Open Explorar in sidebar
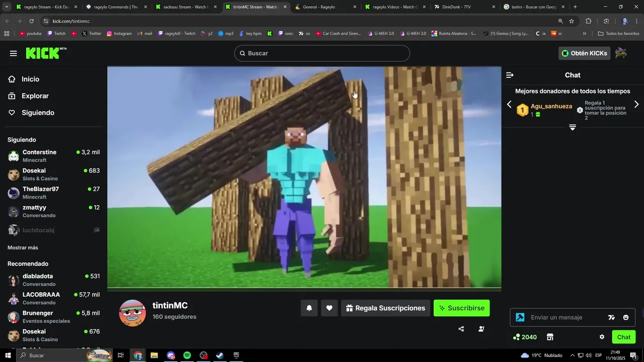Viewport: 644px width, 362px height. click(x=35, y=96)
